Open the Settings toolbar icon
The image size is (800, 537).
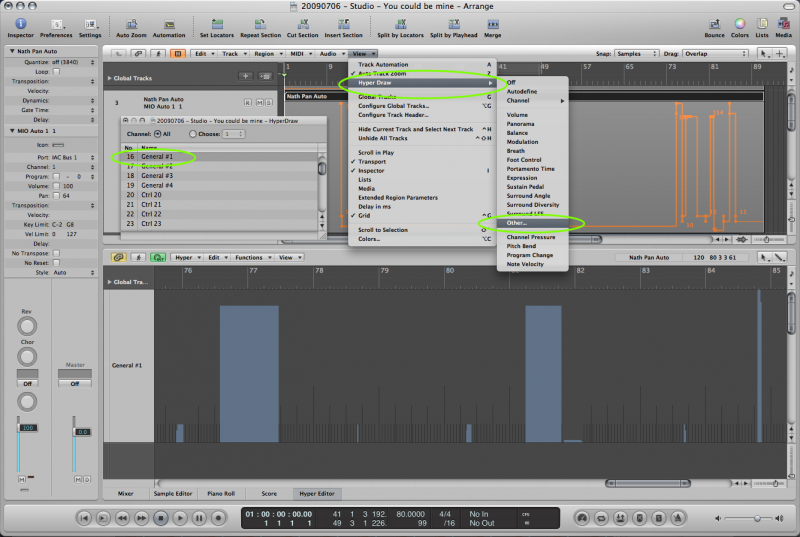click(90, 24)
